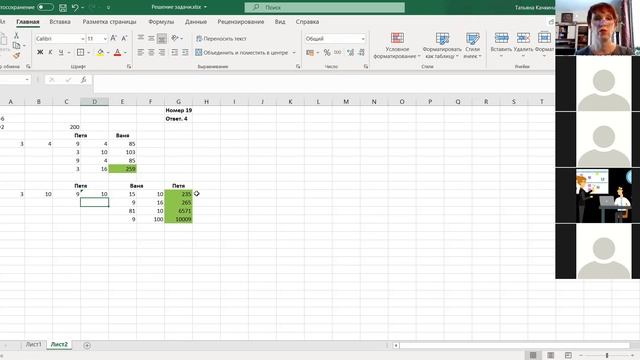Click the green cell with value 10009

(x=178, y=220)
